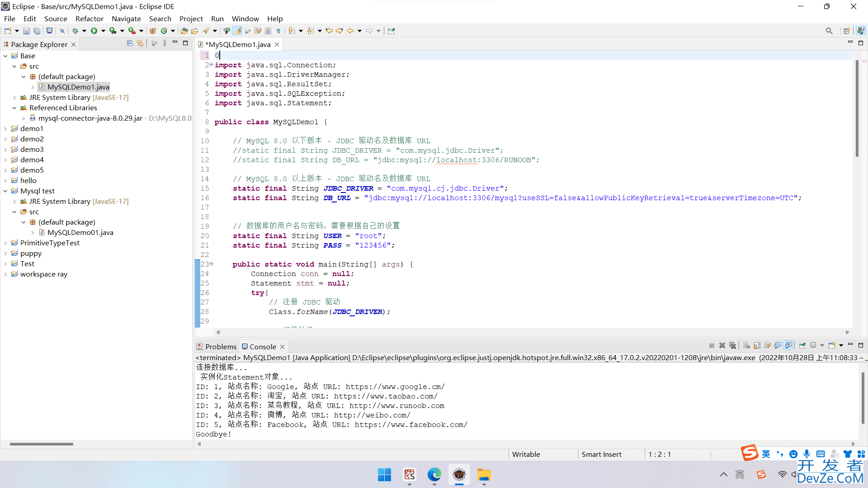This screenshot has height=488, width=868.
Task: Go to Next Annotation arrow icon
Action: click(292, 31)
